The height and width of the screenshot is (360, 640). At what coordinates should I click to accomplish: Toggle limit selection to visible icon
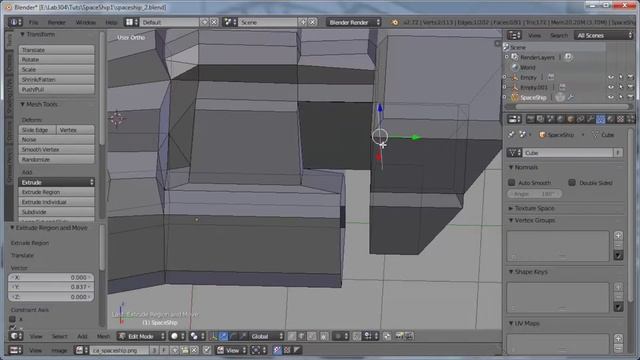pos(323,336)
